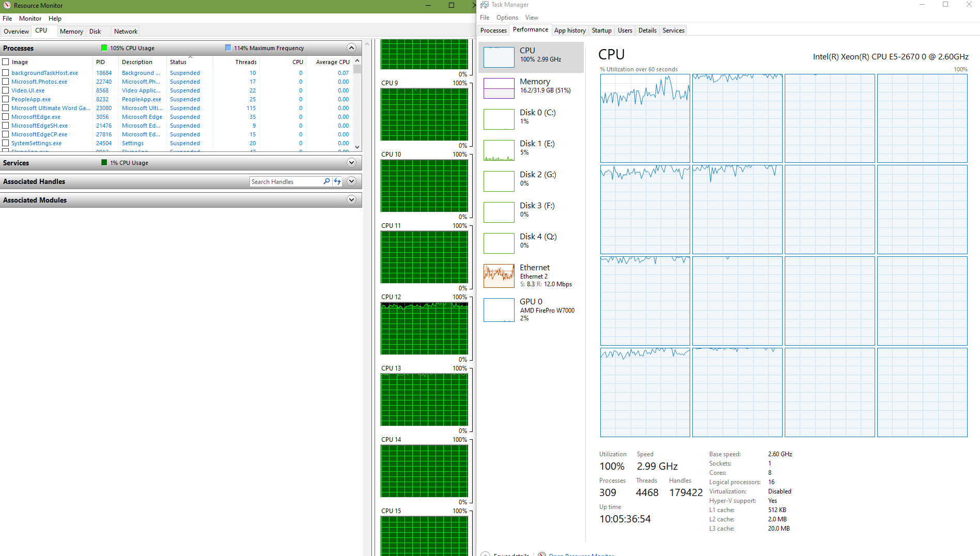
Task: Click the search magnifier icon in Associated Handles
Action: (326, 181)
